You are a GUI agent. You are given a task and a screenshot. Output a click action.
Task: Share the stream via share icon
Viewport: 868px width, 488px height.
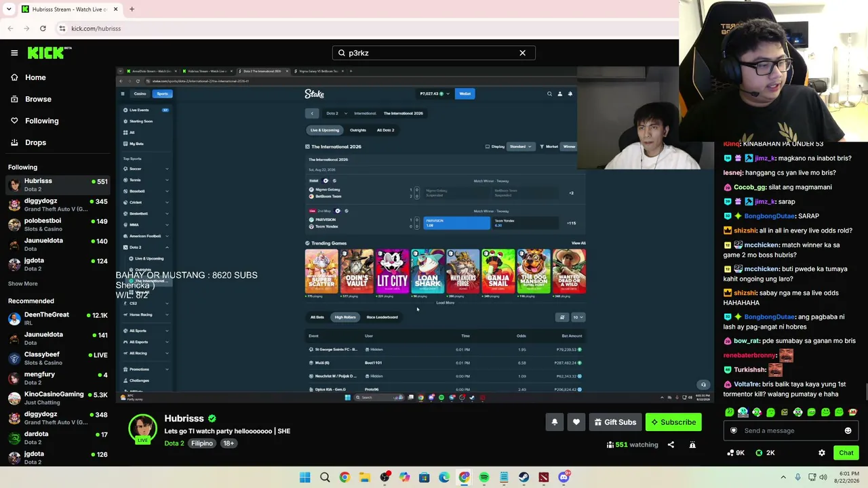[x=671, y=445]
